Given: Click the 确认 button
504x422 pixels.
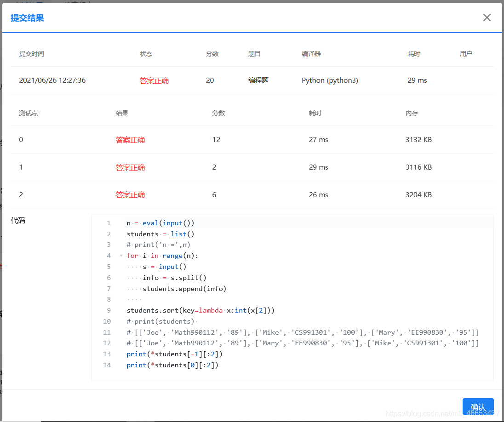Looking at the screenshot, I should (478, 407).
